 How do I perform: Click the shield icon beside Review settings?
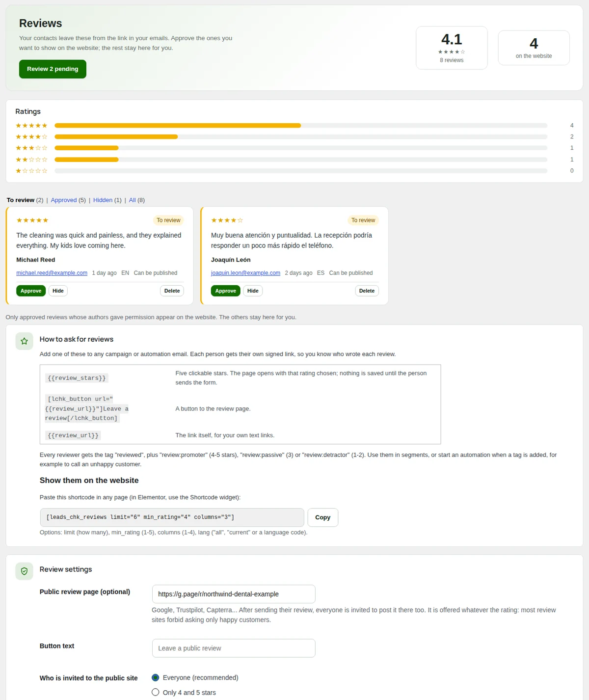[x=24, y=571]
